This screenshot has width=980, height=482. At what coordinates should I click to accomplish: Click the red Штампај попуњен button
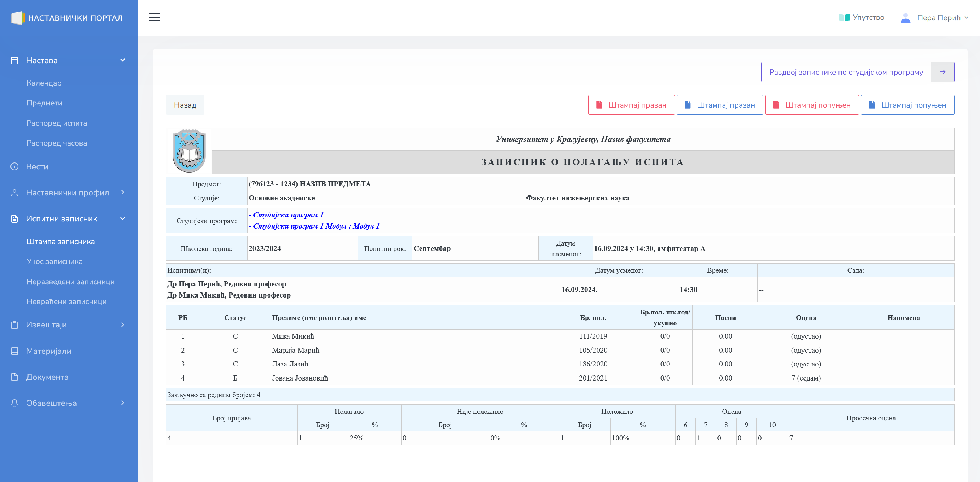[811, 105]
